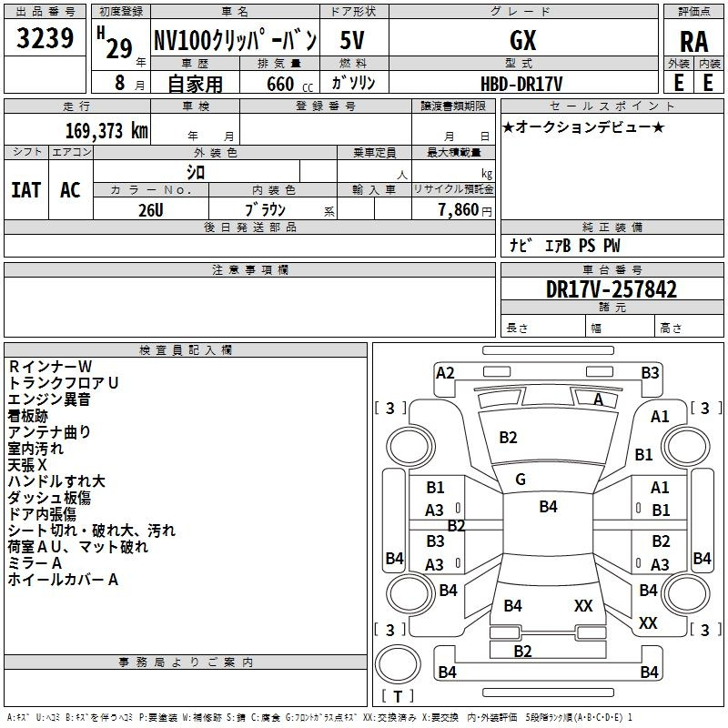
Task: Select the GX grade field
Action: pyautogui.click(x=522, y=41)
